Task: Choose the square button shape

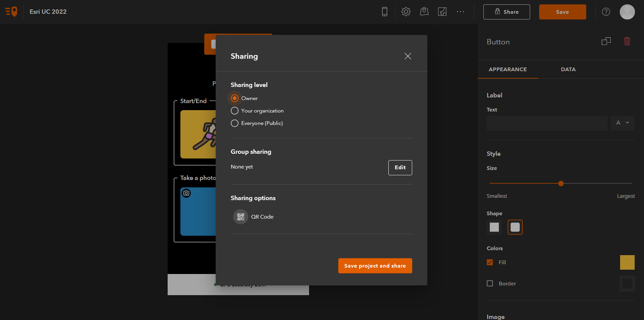Action: [494, 227]
